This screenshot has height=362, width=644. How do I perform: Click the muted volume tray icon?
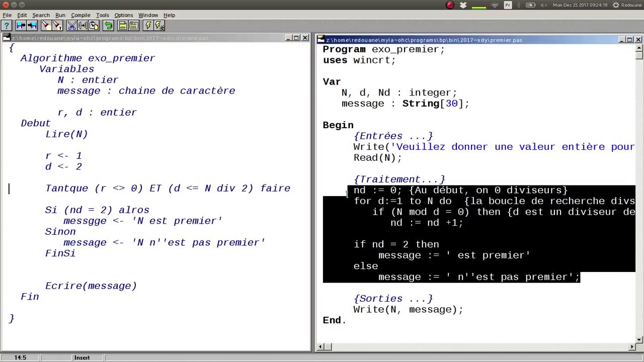pos(544,5)
